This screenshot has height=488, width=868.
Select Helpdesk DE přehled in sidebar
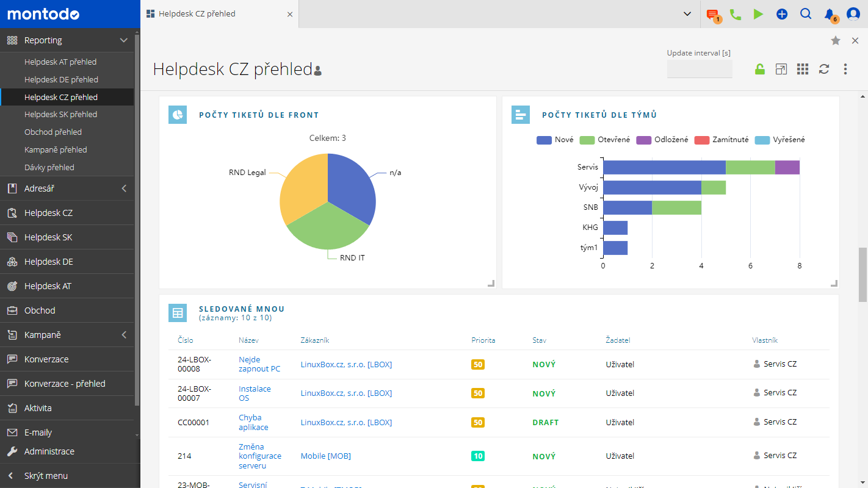tap(61, 79)
